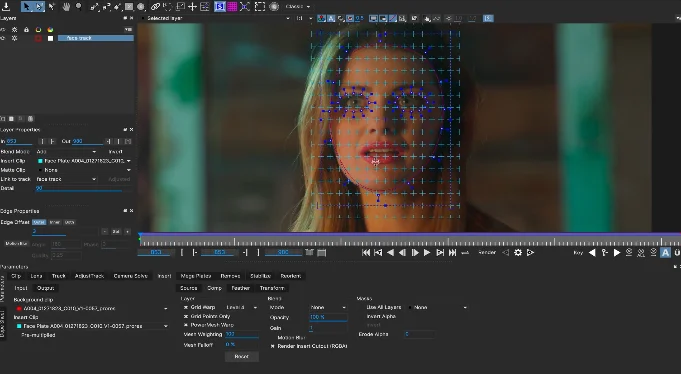Open Classic workspace dropdown

point(298,7)
